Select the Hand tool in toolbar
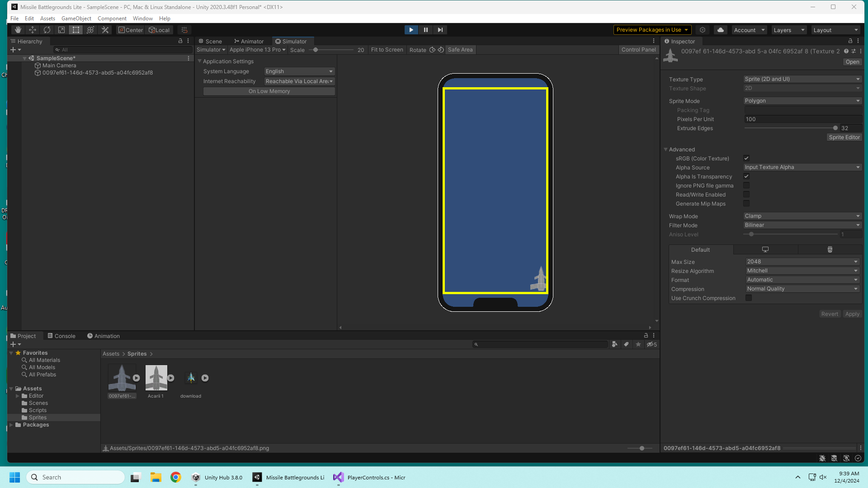 pos(18,30)
